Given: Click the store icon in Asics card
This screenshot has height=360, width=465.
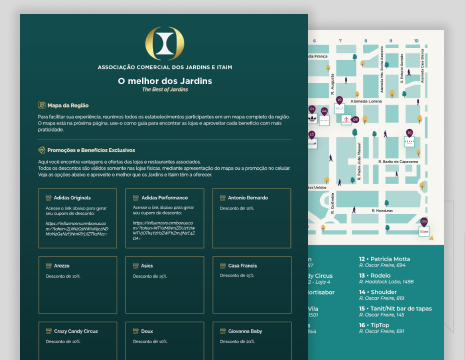Looking at the screenshot, I should coord(136,266).
